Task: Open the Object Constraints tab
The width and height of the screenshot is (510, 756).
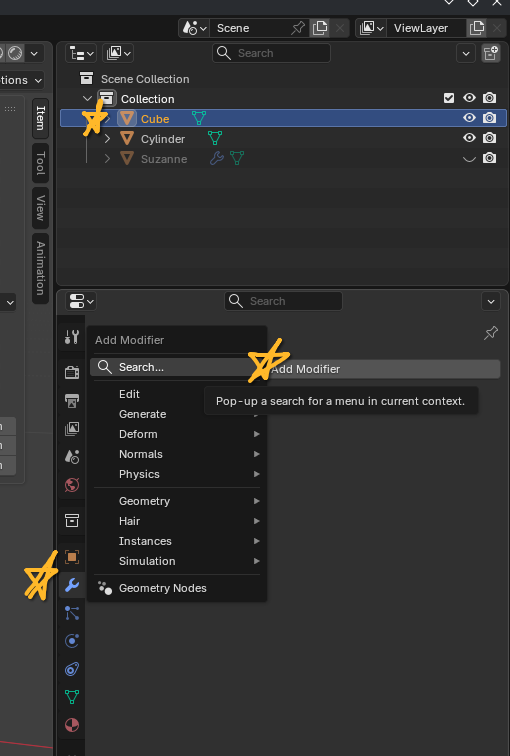Action: click(x=72, y=669)
